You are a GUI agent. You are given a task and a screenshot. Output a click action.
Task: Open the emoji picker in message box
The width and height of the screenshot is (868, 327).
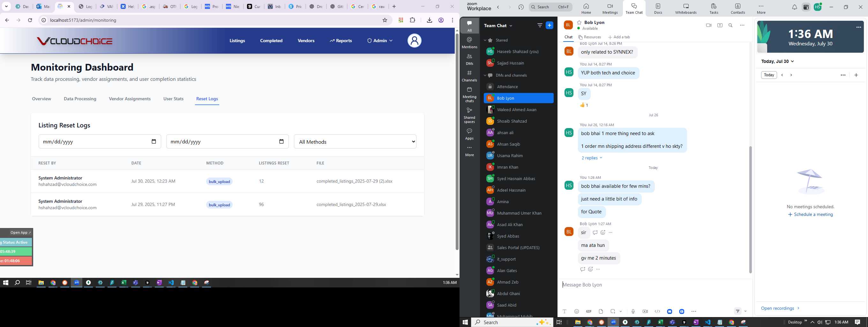pyautogui.click(x=577, y=311)
